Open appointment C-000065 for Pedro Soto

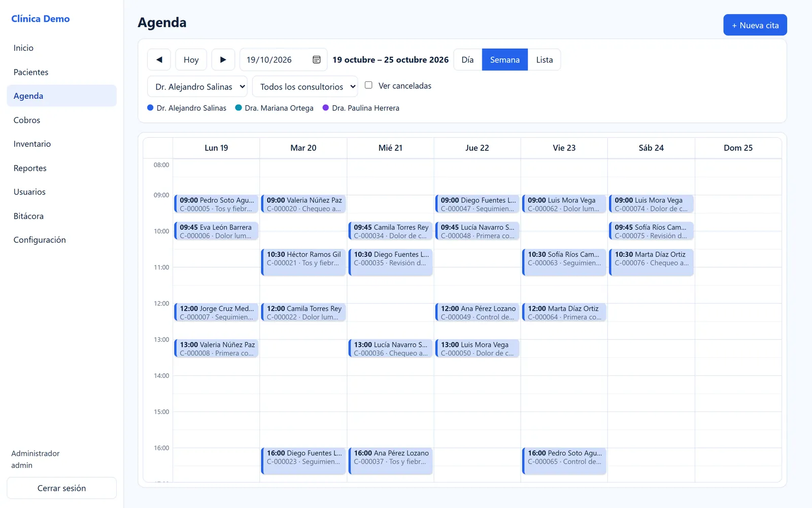point(564,461)
